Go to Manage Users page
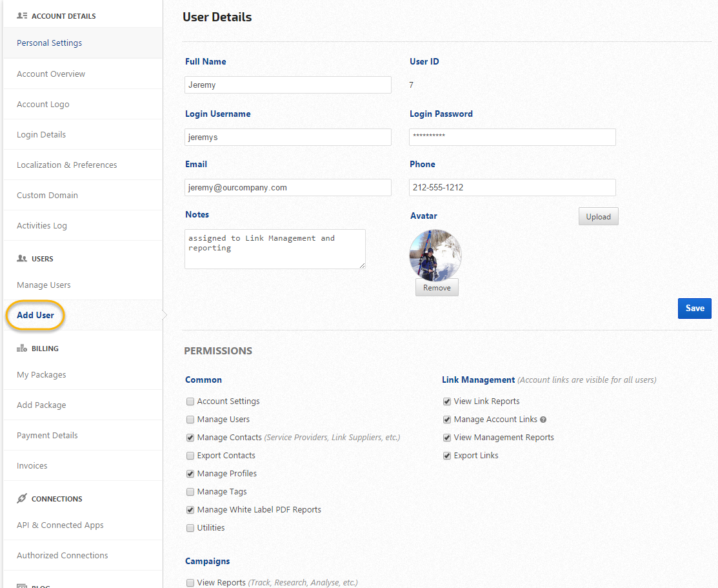 pyautogui.click(x=44, y=285)
